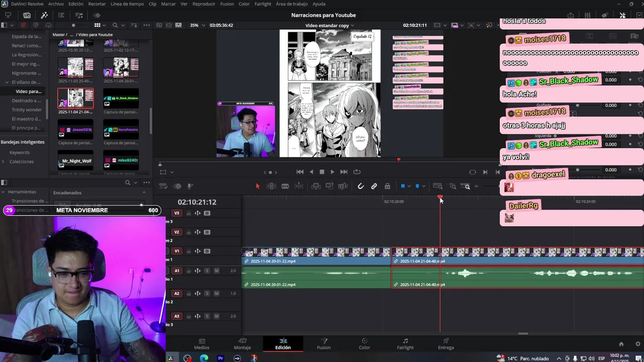The width and height of the screenshot is (644, 362).
Task: Solo audio track A1
Action: (x=207, y=271)
